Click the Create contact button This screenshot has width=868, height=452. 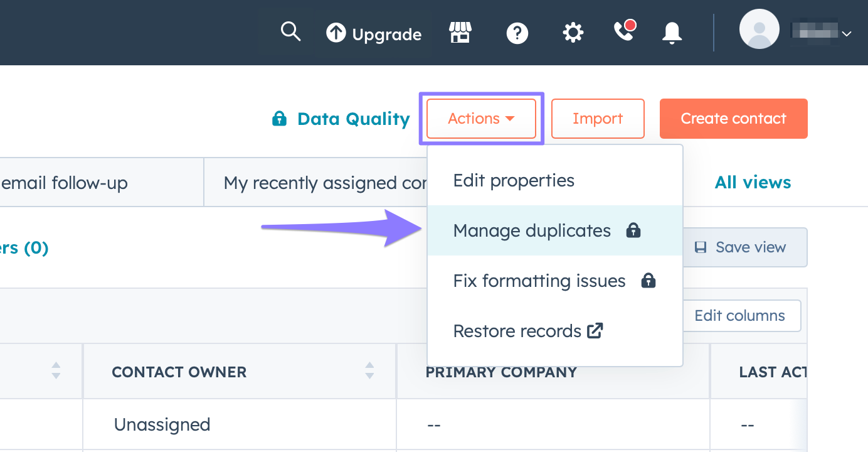click(x=733, y=118)
